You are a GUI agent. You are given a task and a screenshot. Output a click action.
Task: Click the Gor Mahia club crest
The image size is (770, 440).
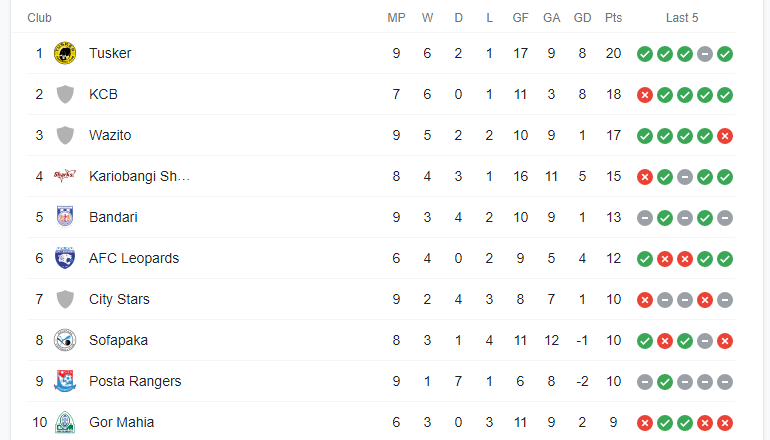(65, 422)
